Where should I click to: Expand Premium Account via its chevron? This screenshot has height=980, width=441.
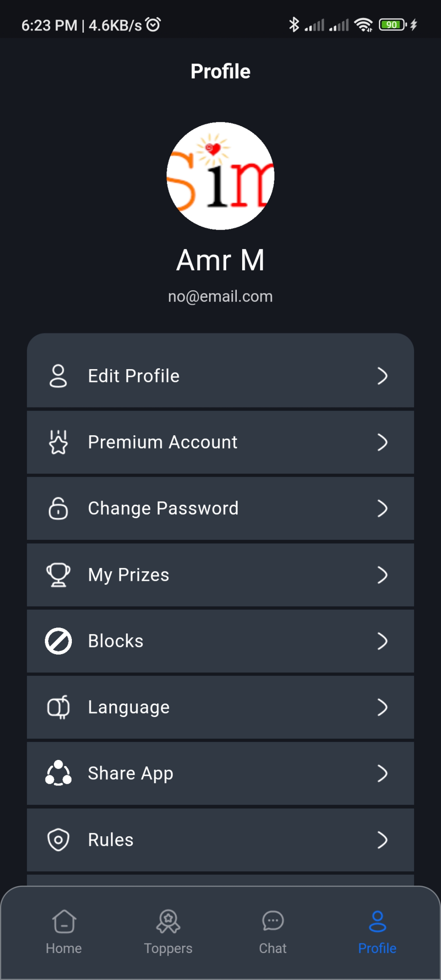click(x=382, y=442)
